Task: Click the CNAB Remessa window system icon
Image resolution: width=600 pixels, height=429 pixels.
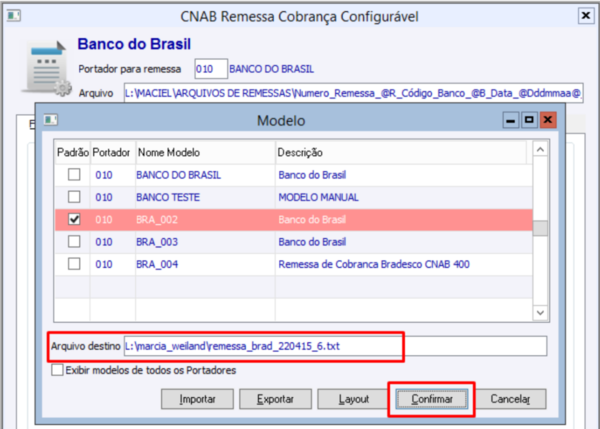Action: coord(14,16)
